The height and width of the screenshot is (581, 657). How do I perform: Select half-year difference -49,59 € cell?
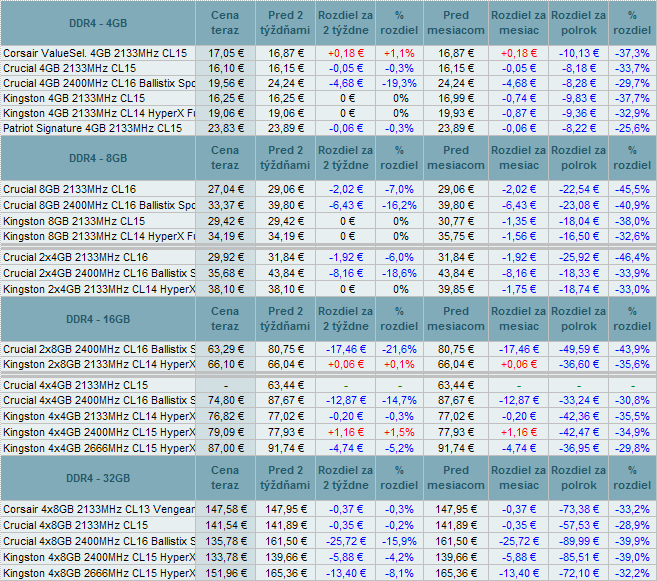[579, 349]
